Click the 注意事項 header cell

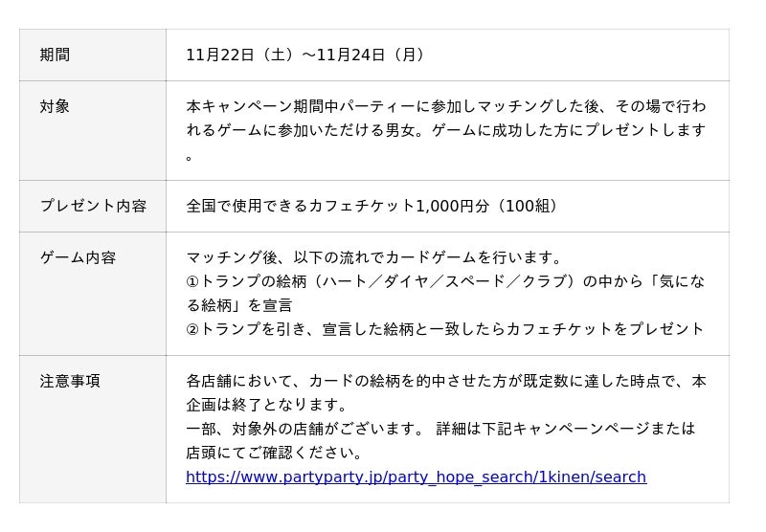pos(70,381)
